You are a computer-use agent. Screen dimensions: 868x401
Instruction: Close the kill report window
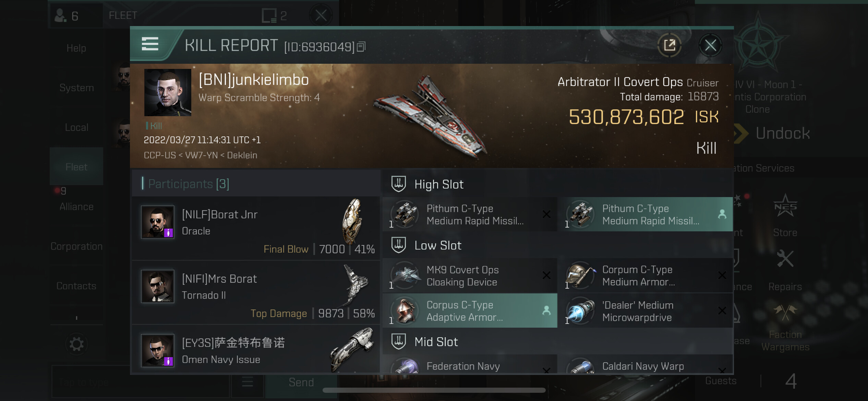click(x=710, y=45)
